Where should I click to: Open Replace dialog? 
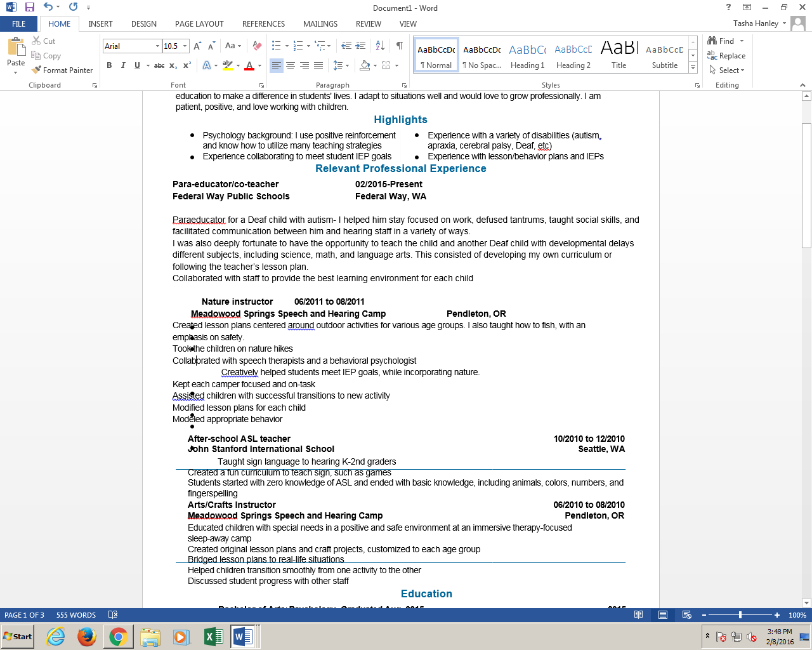726,55
